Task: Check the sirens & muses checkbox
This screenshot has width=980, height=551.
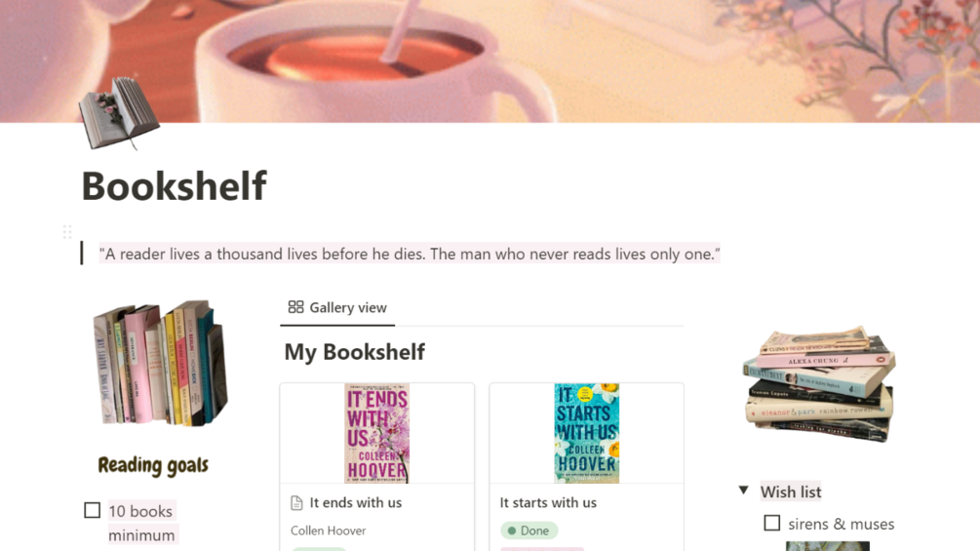Action: [772, 523]
